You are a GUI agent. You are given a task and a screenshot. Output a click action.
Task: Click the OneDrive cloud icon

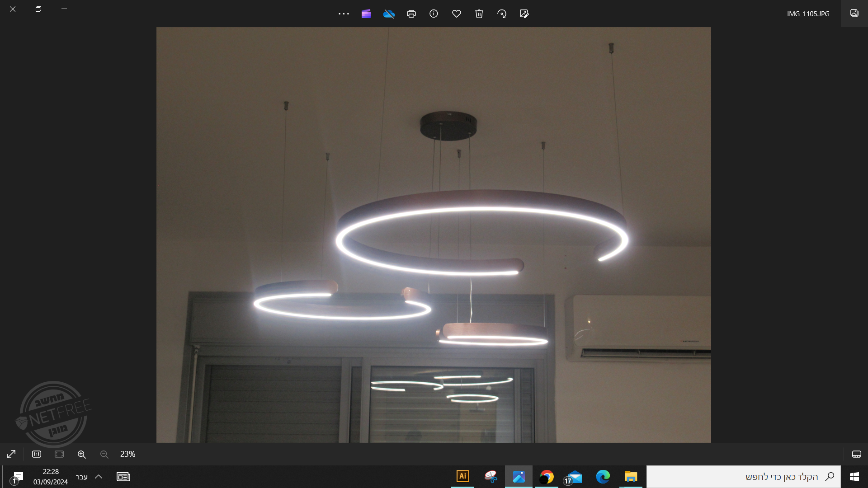pos(389,14)
